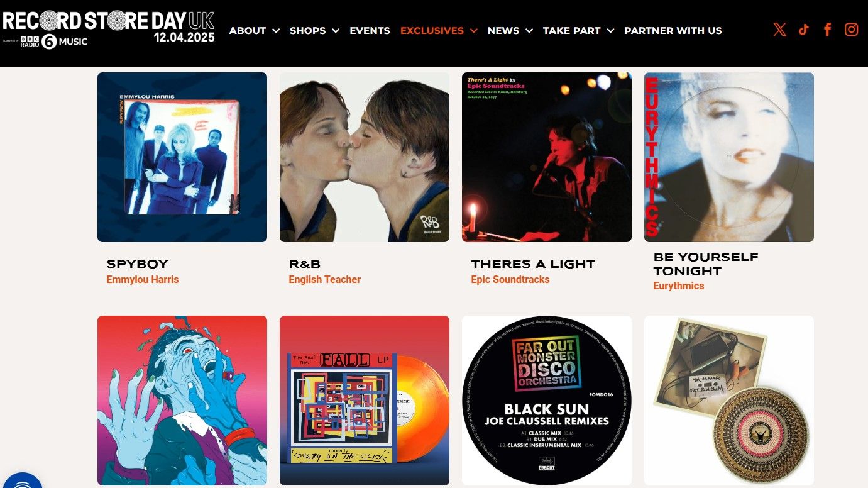Image resolution: width=868 pixels, height=488 pixels.
Task: Open the Facebook social icon
Action: click(x=828, y=30)
